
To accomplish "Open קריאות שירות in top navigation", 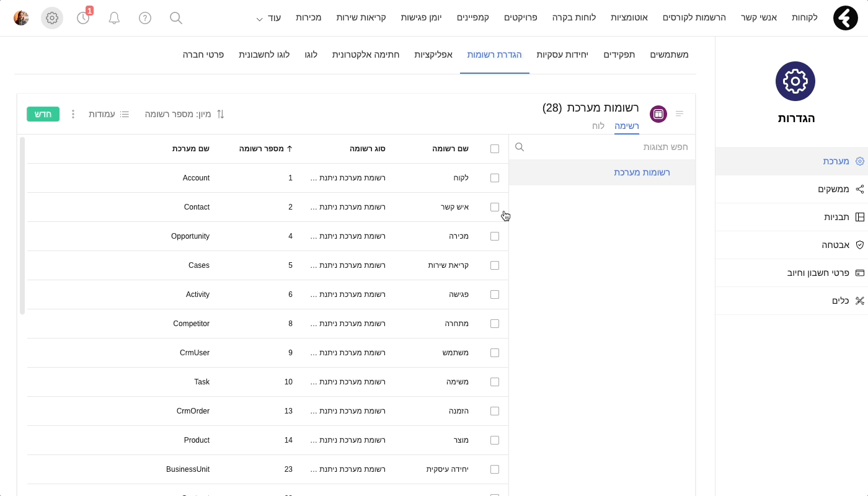I will (361, 18).
